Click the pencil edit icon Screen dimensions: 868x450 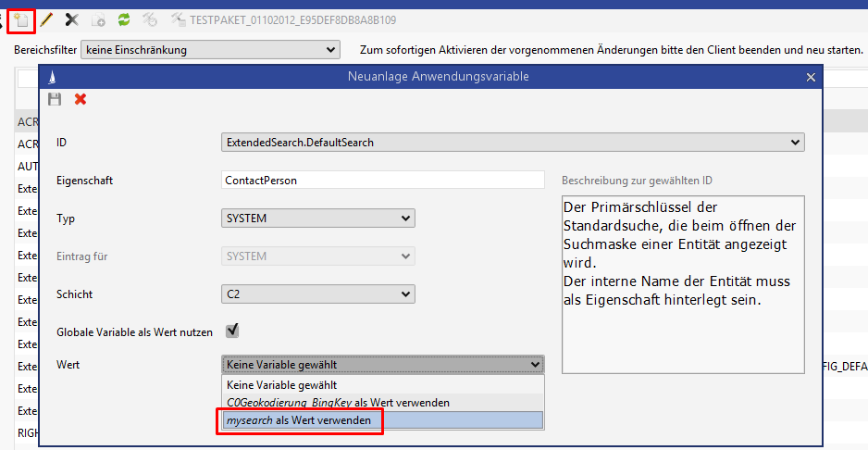click(x=46, y=19)
